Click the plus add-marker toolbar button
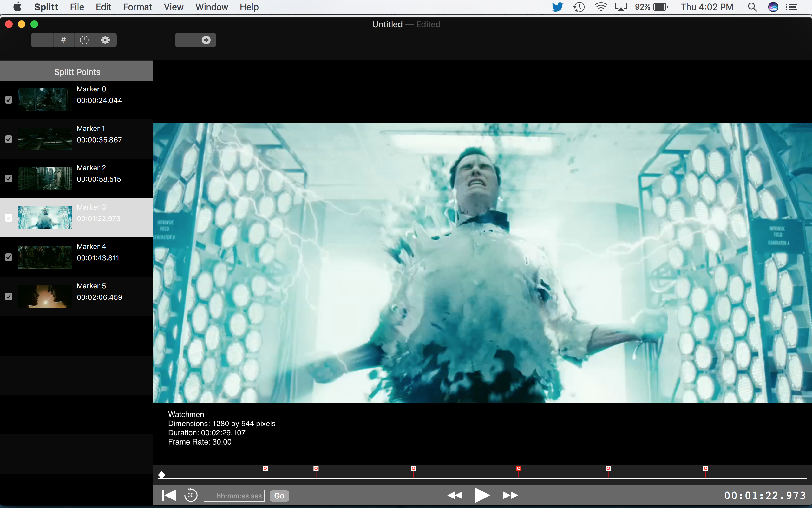The height and width of the screenshot is (508, 812). [42, 40]
